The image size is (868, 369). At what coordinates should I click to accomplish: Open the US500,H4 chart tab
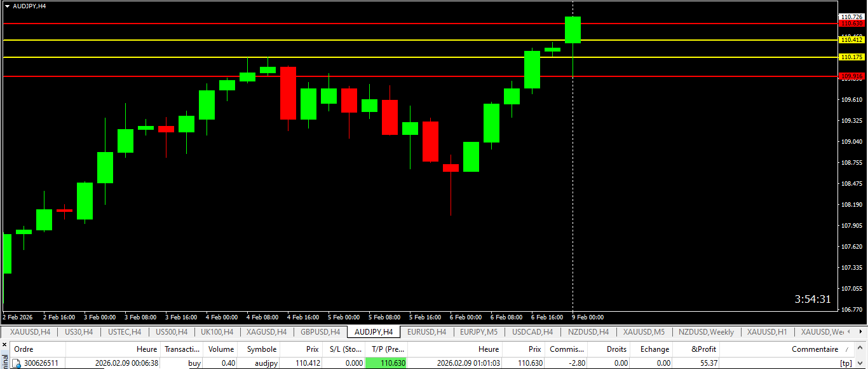click(x=172, y=332)
